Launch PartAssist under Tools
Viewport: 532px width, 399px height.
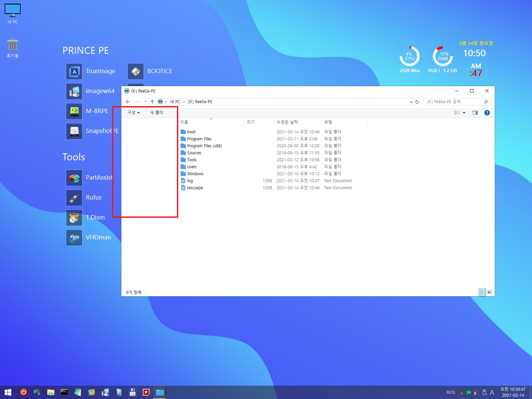tap(74, 178)
